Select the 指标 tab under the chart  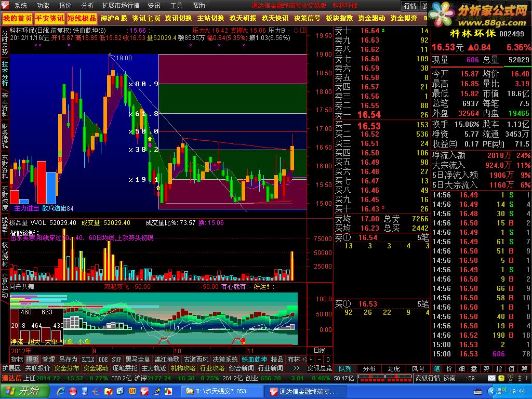click(x=17, y=360)
